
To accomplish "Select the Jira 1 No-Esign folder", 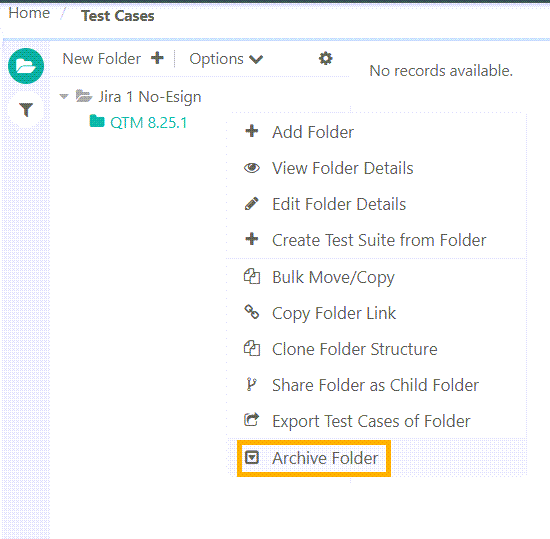I will [150, 97].
